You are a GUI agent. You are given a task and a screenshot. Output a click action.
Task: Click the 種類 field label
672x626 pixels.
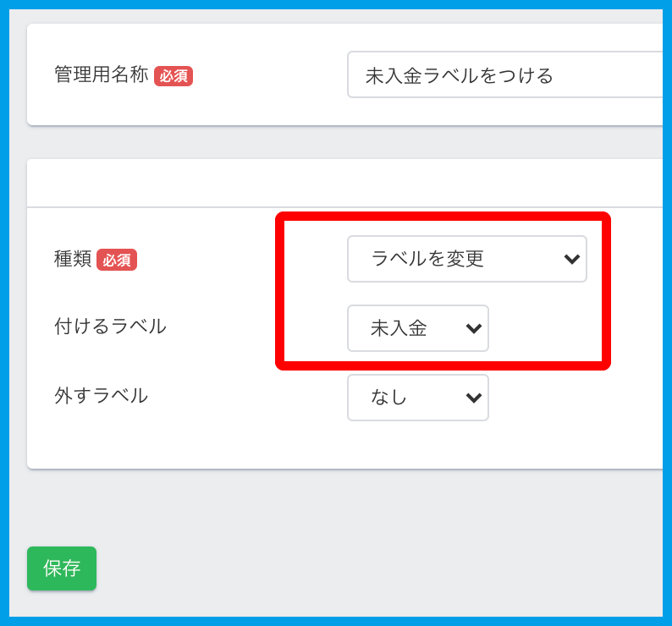(x=73, y=259)
